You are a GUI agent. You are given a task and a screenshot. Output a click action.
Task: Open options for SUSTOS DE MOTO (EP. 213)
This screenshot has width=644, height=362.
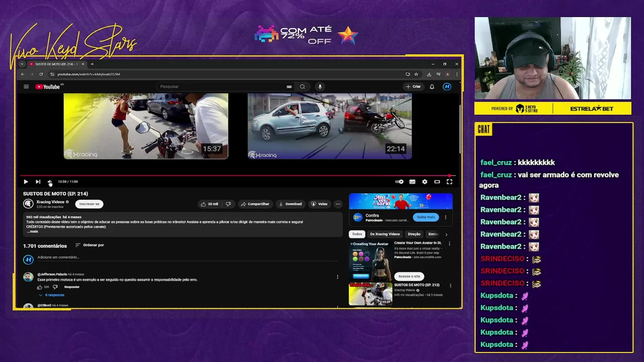(450, 286)
